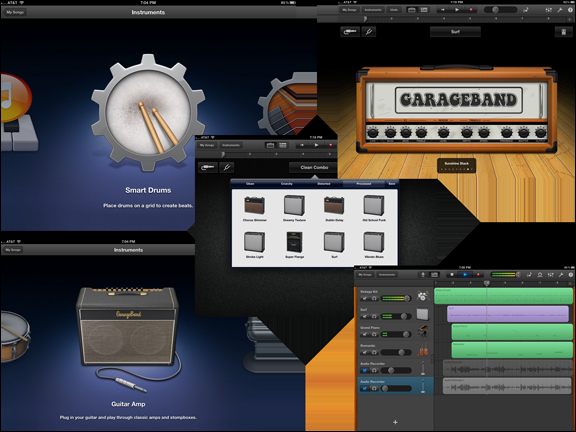Select the Romantic strings track icon

tap(423, 350)
